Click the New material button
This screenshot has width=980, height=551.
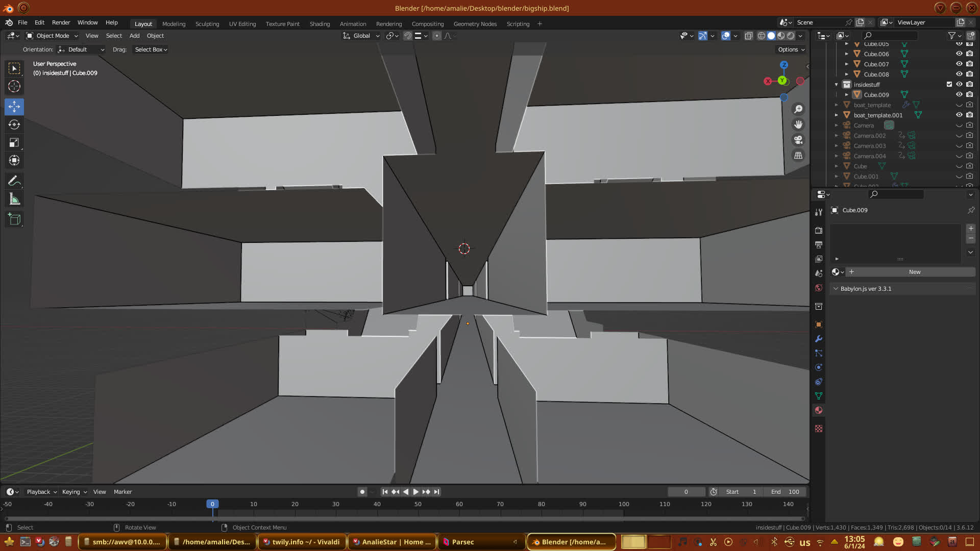914,272
